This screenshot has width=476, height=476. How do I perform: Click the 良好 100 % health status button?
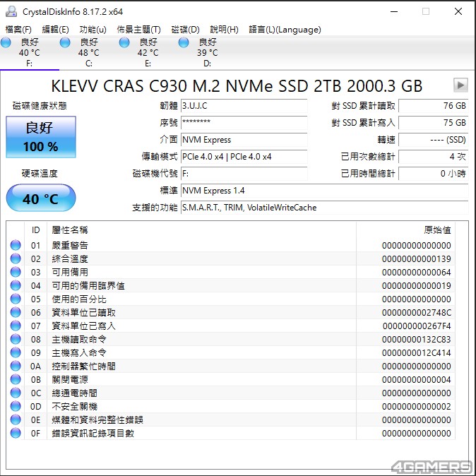41,137
